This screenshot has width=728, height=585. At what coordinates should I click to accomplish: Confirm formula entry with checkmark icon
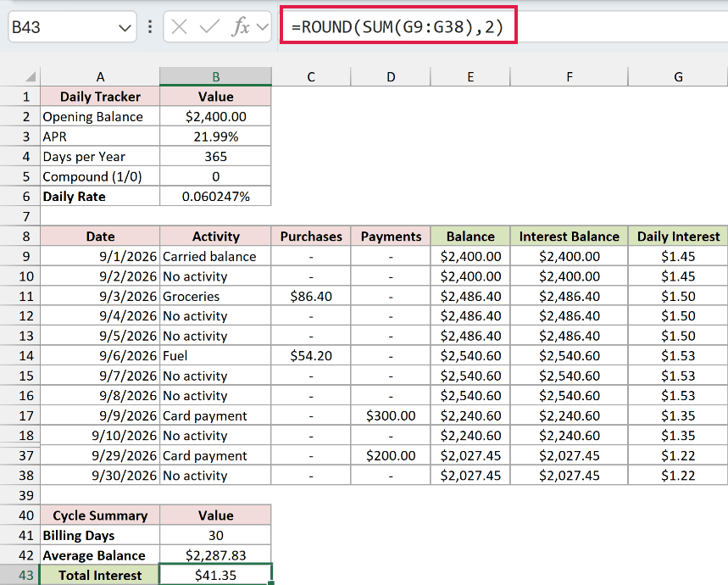209,27
